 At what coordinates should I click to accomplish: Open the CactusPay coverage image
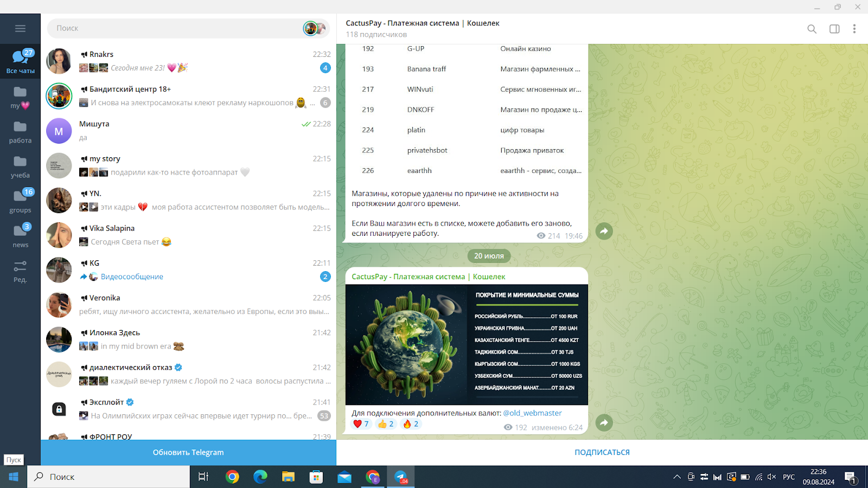pos(467,345)
